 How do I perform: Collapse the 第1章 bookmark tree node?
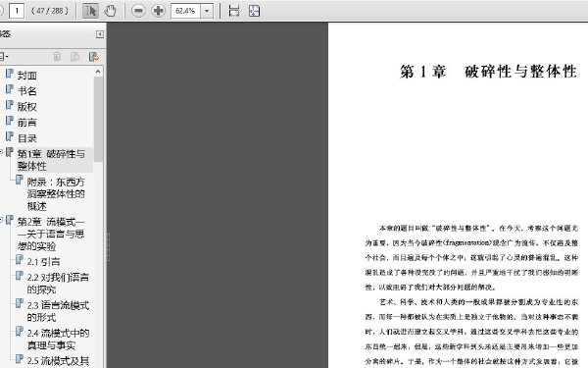tap(1, 152)
